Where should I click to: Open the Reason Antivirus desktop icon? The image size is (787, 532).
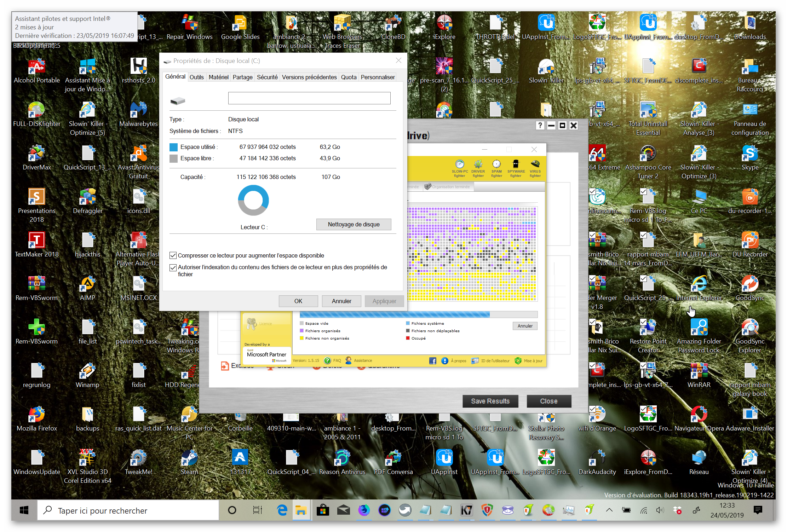342,463
